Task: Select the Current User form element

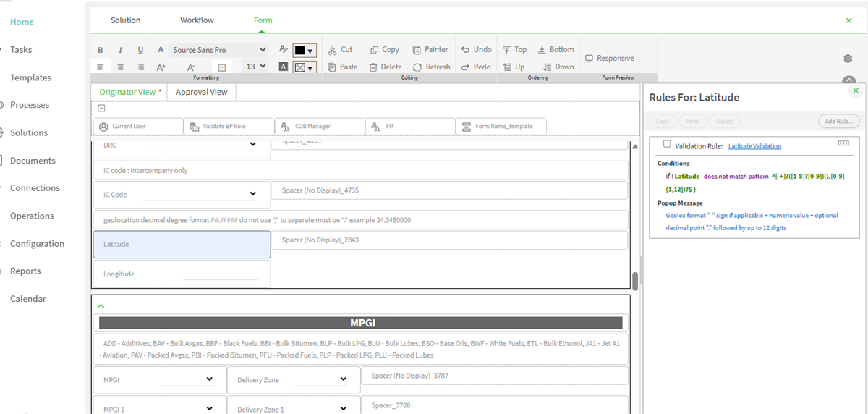Action: tap(138, 127)
